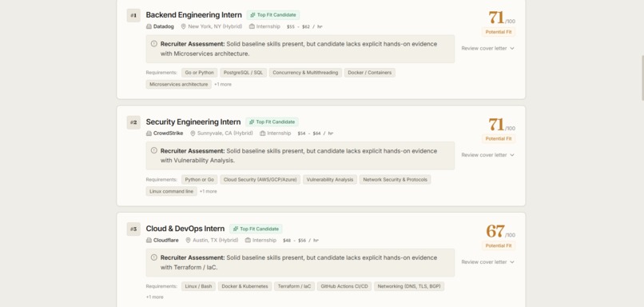Click the #3 rank badge
The height and width of the screenshot is (307, 644).
tap(133, 229)
